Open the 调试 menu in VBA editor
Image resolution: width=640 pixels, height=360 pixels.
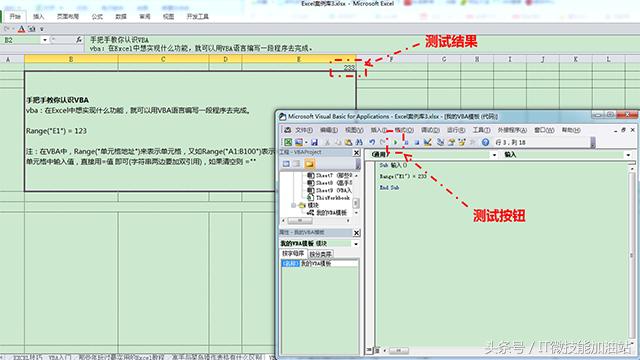pyautogui.click(x=430, y=130)
